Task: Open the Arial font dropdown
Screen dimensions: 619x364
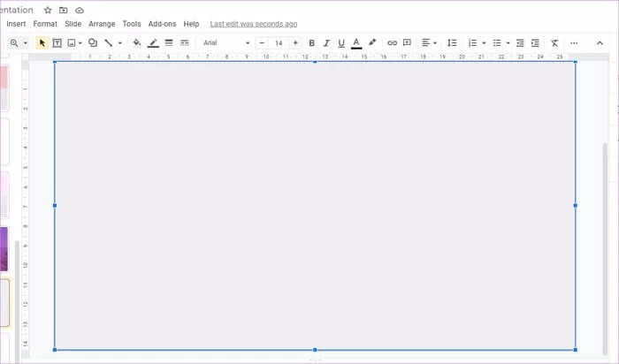Action: coord(225,42)
